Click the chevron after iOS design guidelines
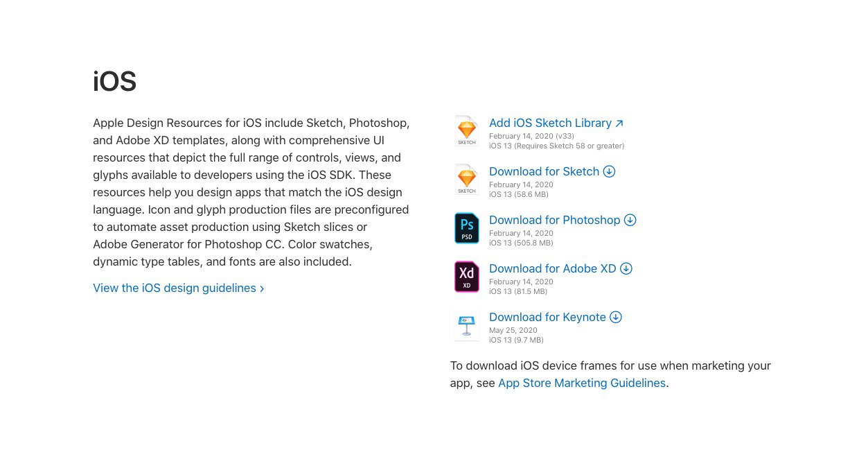The height and width of the screenshot is (457, 868). point(262,288)
